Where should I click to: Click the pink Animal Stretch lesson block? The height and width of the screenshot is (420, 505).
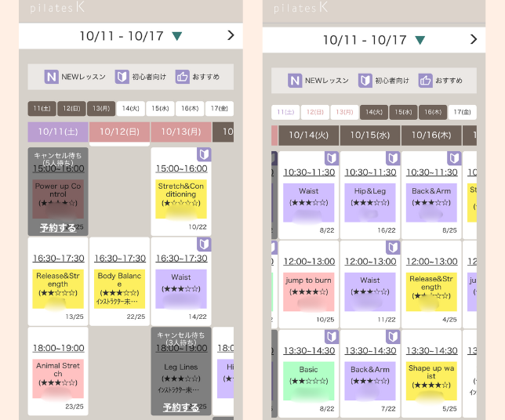59,376
